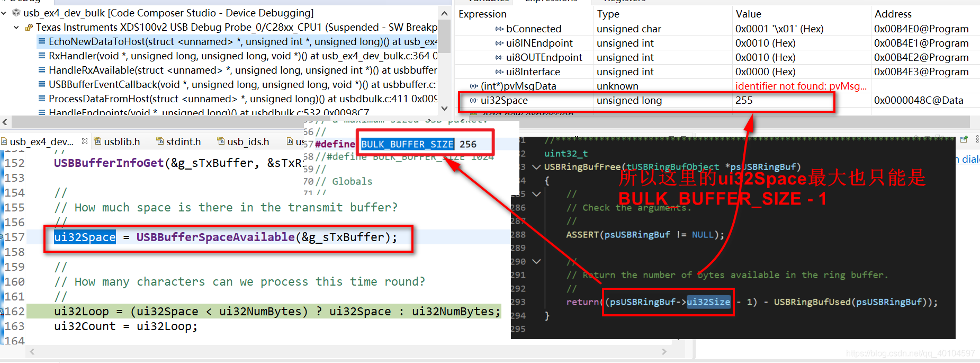The height and width of the screenshot is (363, 980).
Task: Click line number 157 in the editor gutter
Action: pyautogui.click(x=15, y=237)
